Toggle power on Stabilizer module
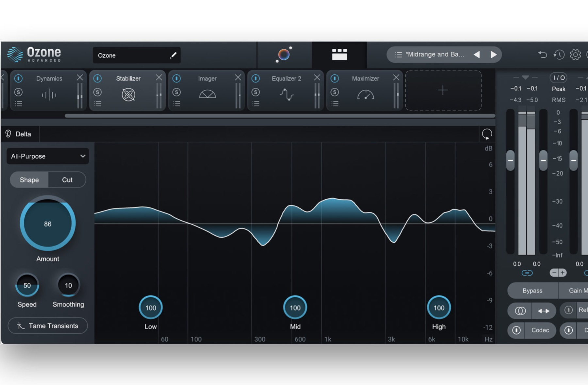 pyautogui.click(x=97, y=78)
